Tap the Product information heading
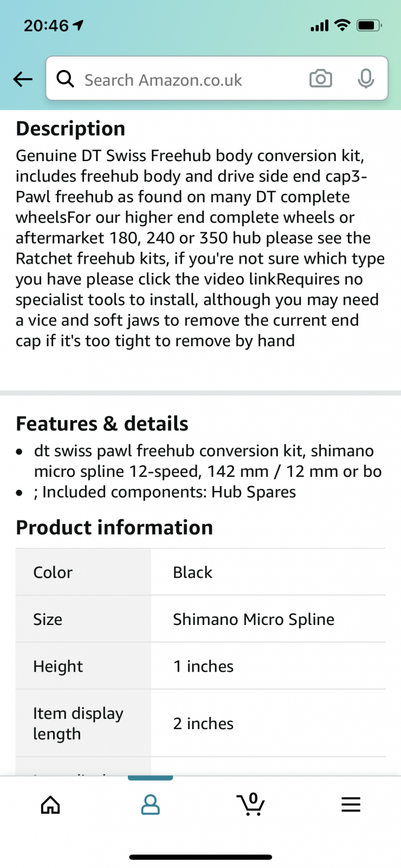Image resolution: width=401 pixels, height=868 pixels. click(114, 527)
